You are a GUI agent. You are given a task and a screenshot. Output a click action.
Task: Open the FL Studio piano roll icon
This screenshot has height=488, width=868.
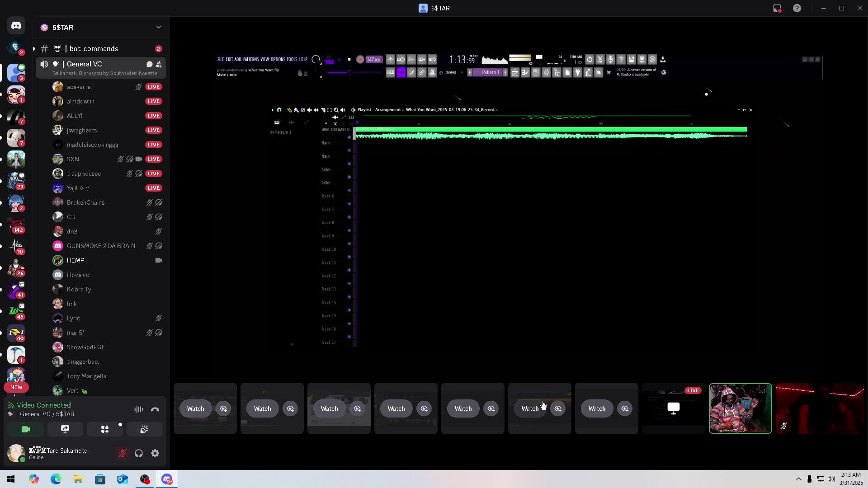(x=525, y=72)
